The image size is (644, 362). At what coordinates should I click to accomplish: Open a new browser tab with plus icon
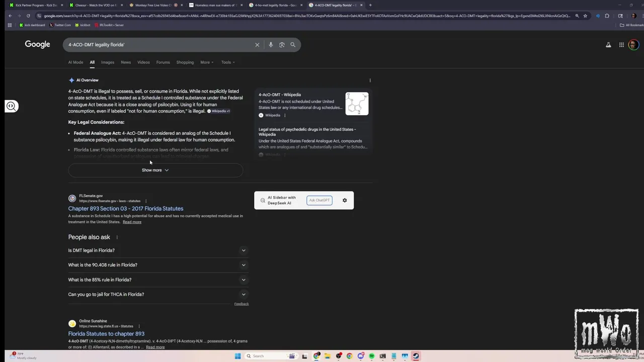coord(370,5)
